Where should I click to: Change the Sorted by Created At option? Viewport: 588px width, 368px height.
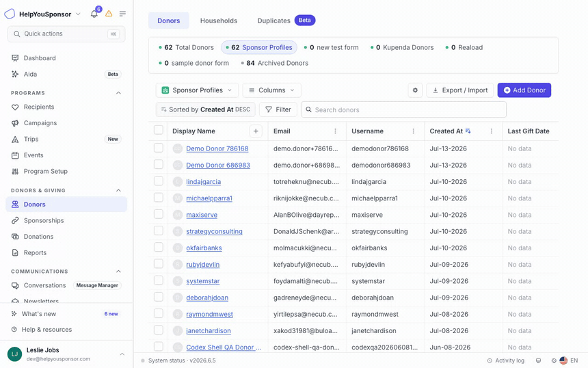206,109
